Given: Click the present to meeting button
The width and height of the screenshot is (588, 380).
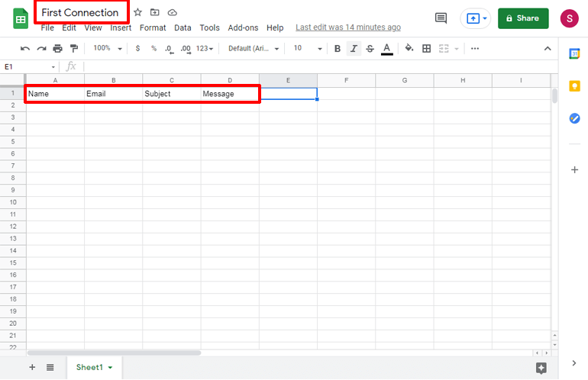Looking at the screenshot, I should pos(473,18).
